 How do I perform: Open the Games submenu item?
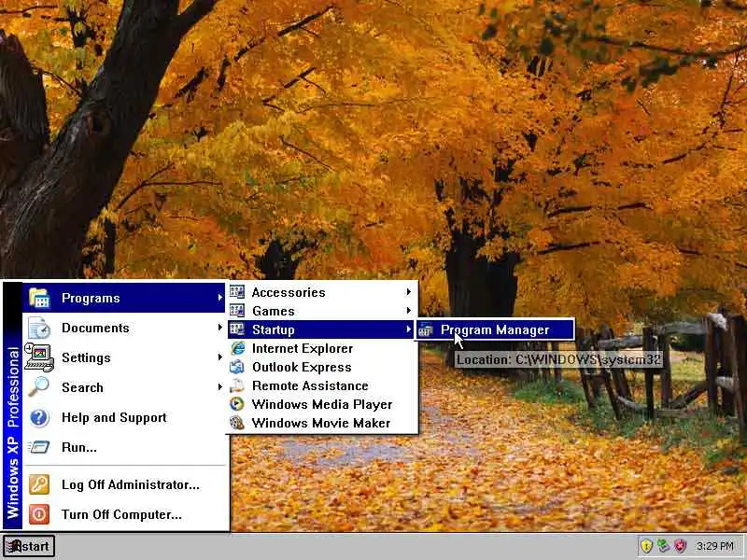point(321,311)
